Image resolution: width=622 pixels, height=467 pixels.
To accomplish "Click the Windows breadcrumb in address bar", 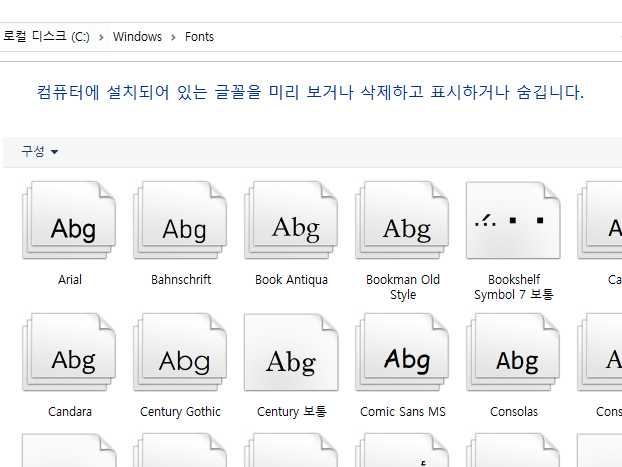I will coord(137,37).
